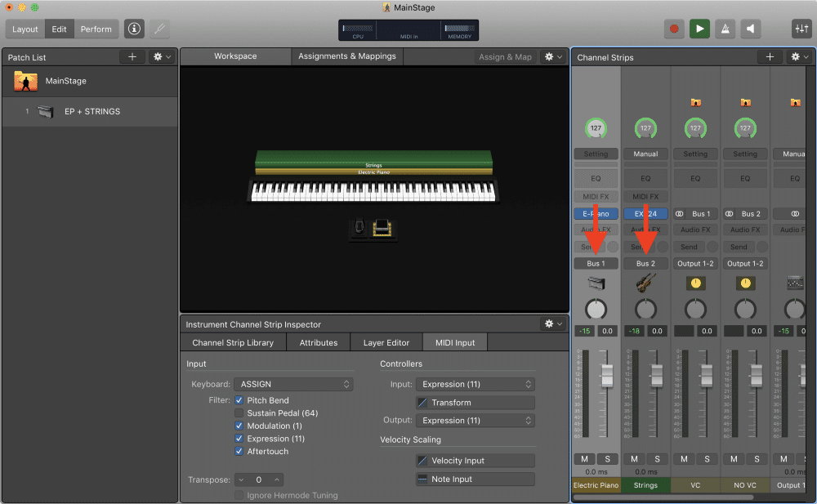
Task: Click the green Play button
Action: click(700, 29)
